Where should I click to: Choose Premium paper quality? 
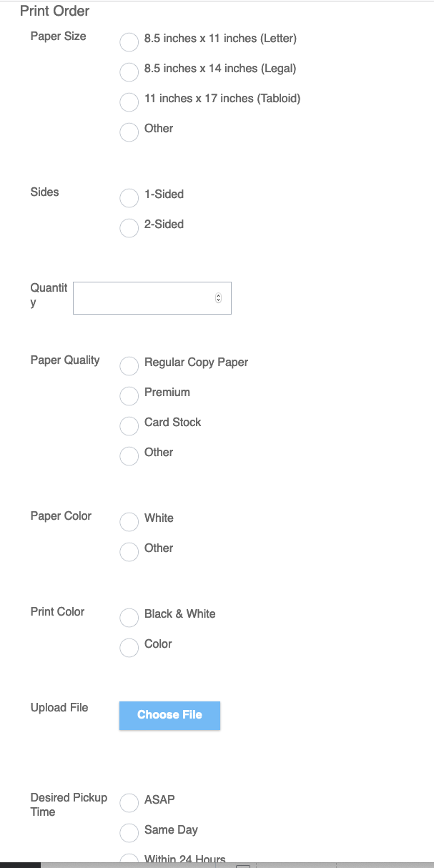129,396
